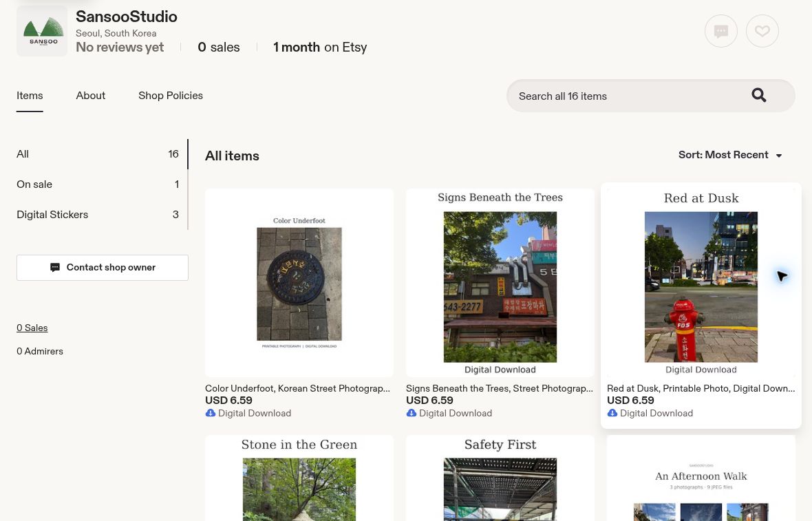
Task: Open Color Underfoot listing thumbnail
Action: [x=299, y=283]
